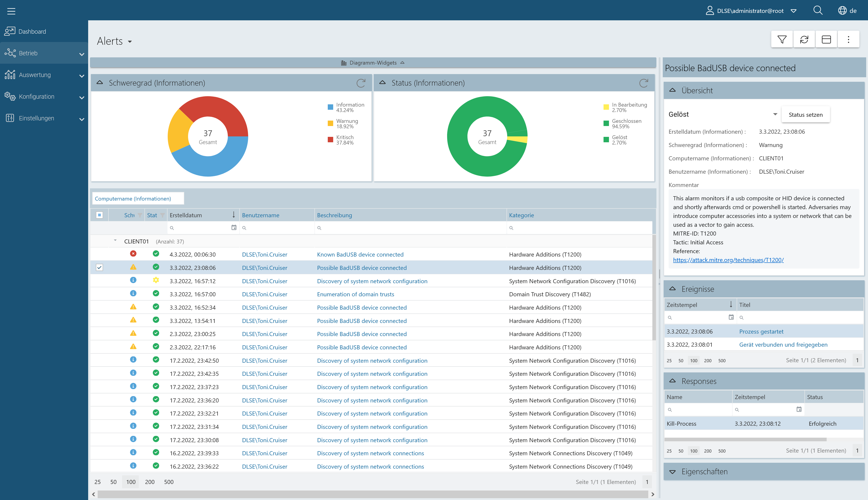The width and height of the screenshot is (868, 500).
Task: Open the Prozess gestartet event
Action: tap(761, 331)
